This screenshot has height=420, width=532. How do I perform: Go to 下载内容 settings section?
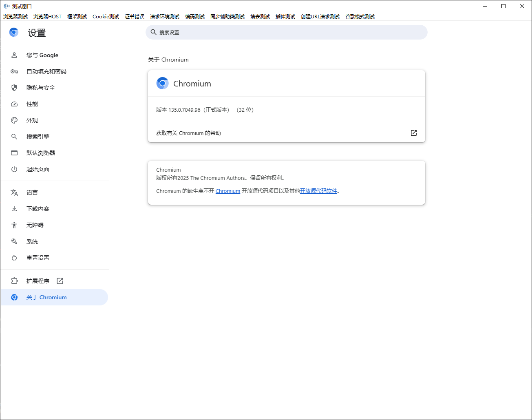click(x=54, y=209)
